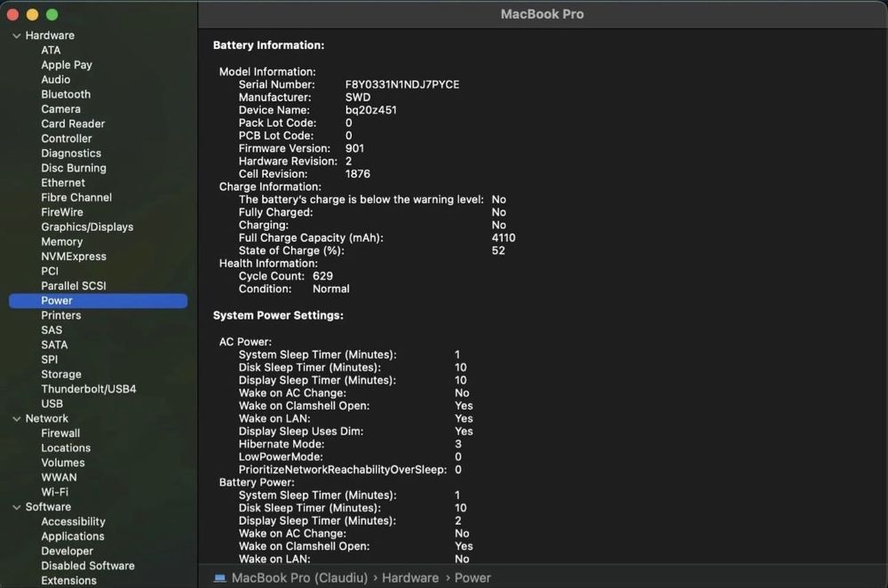Click Hardware in the bottom path bar

point(410,577)
